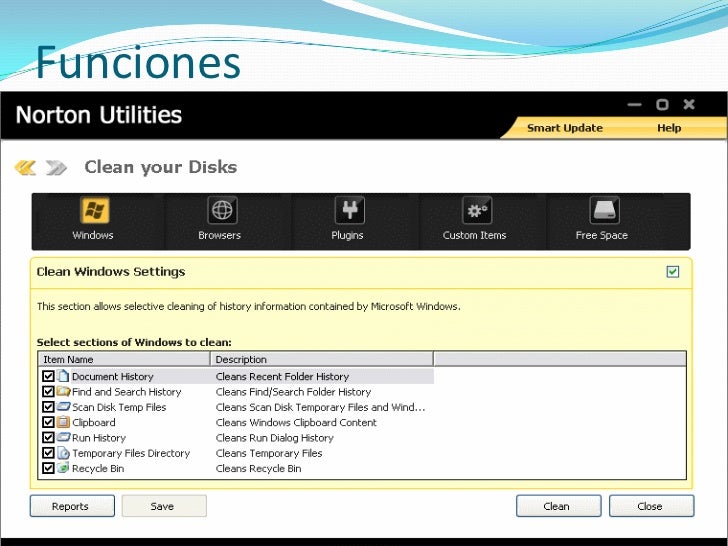Viewport: 728px width, 546px height.
Task: Switch to the Windows tab label
Action: [x=93, y=235]
